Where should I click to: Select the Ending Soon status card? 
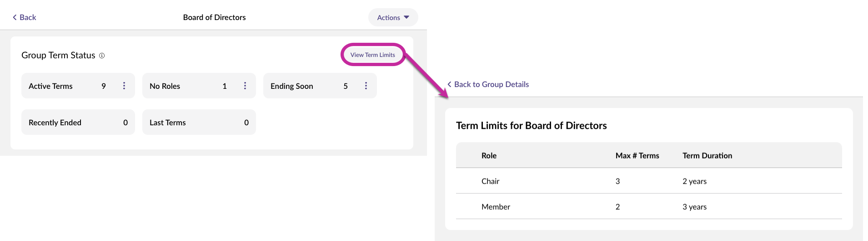[x=305, y=86]
